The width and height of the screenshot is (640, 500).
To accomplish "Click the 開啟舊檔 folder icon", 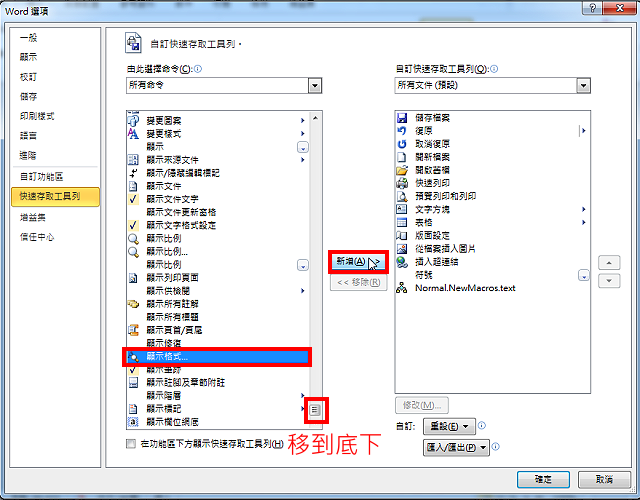I will pos(402,170).
